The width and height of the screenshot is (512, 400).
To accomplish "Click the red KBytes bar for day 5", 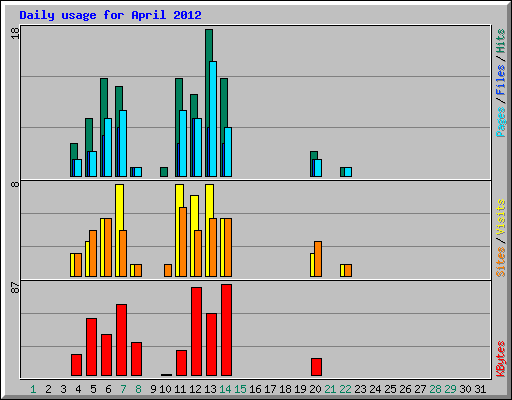I will click(x=91, y=347).
